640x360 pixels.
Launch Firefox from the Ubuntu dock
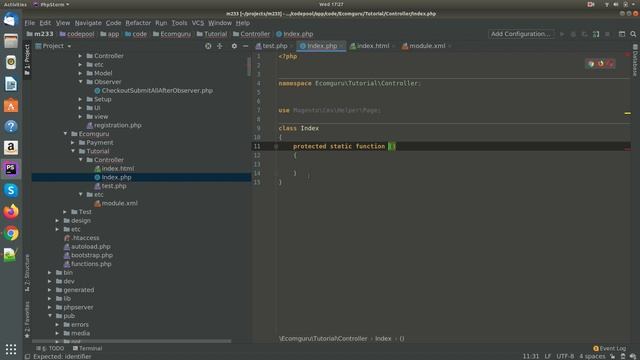click(x=11, y=212)
